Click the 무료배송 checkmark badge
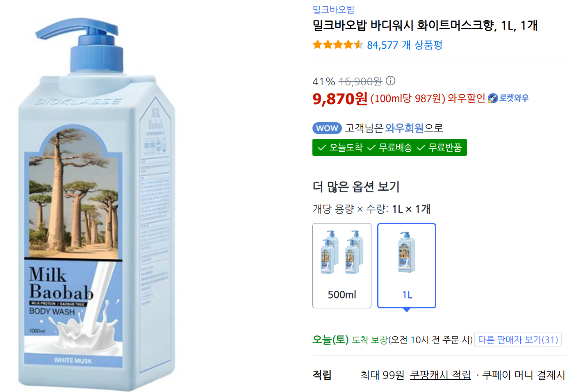567x392 pixels. coord(390,147)
